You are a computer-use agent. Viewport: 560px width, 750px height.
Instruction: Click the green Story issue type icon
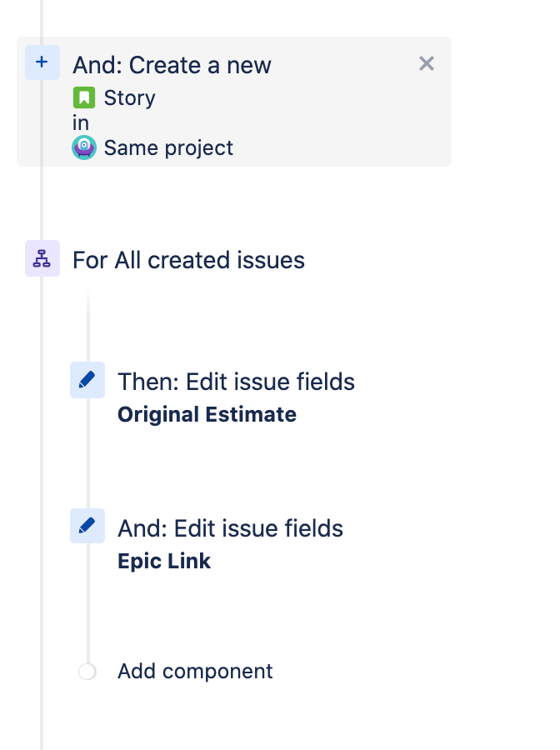pos(84,97)
